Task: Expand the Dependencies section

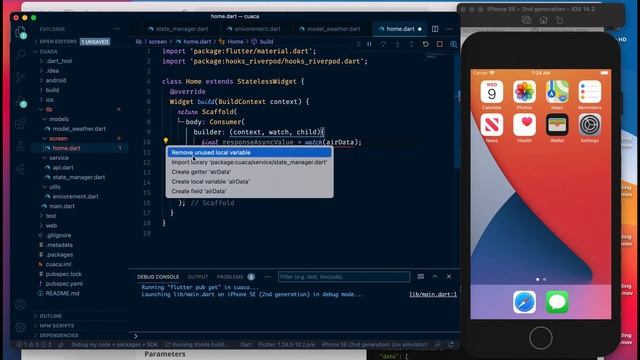Action: [59, 335]
